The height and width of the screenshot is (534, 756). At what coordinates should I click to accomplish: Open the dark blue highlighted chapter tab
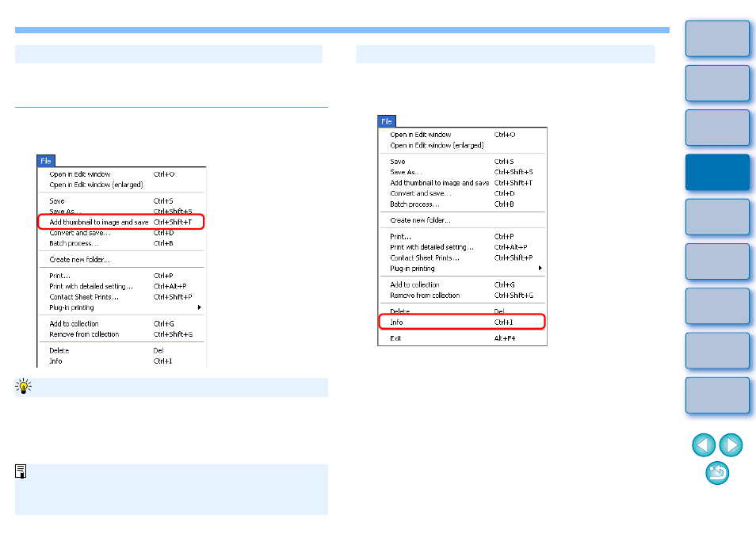pyautogui.click(x=717, y=172)
